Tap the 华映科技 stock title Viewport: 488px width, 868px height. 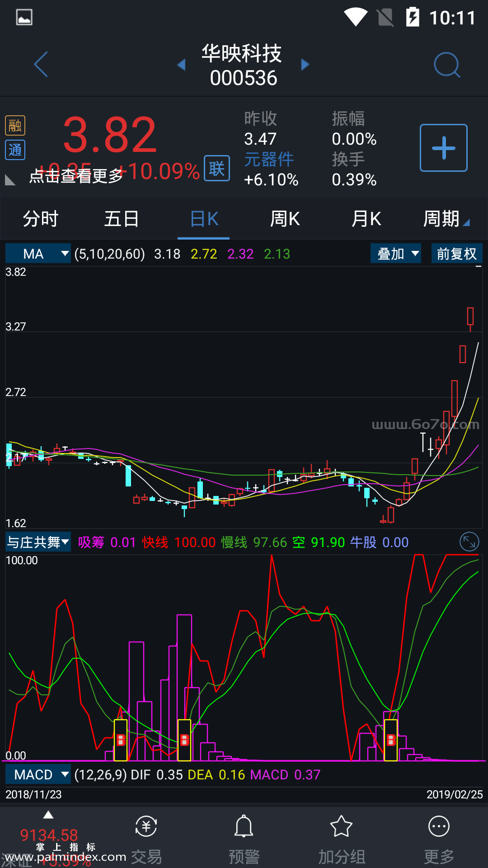point(242,53)
